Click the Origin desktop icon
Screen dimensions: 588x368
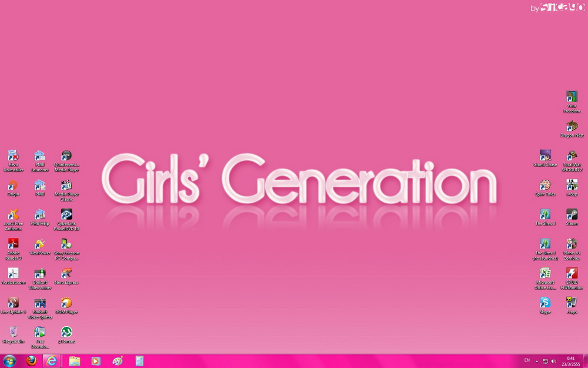[13, 188]
